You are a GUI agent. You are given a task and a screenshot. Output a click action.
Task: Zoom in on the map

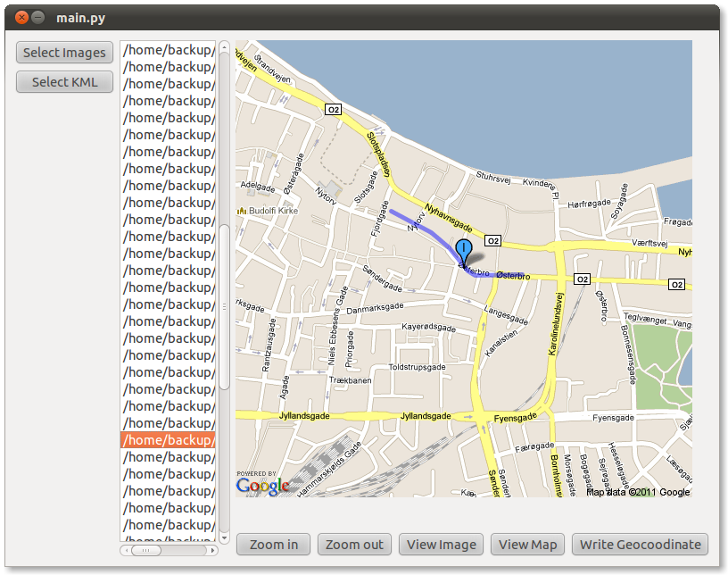click(274, 545)
